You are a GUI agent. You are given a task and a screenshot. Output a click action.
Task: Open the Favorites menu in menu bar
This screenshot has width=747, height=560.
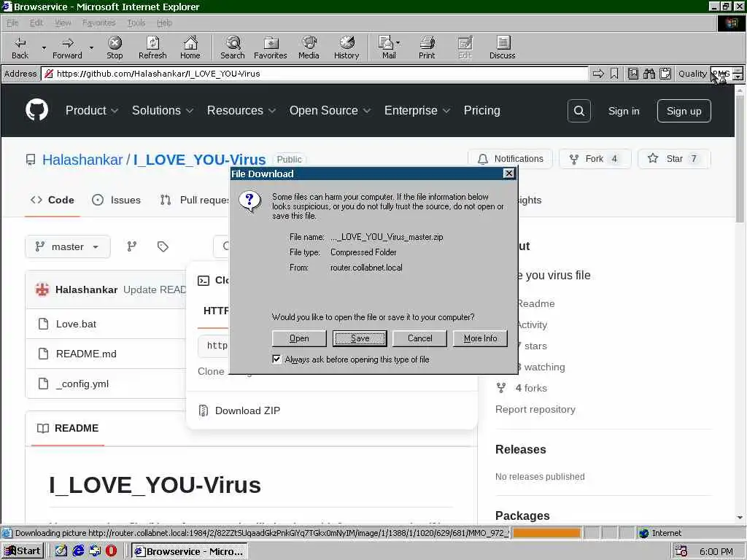pyautogui.click(x=98, y=23)
